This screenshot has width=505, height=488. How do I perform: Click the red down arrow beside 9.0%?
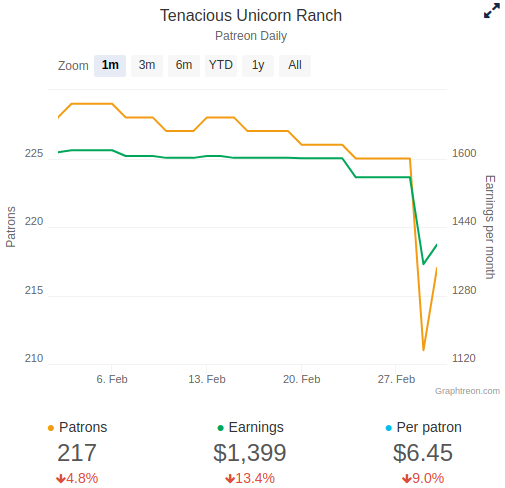[x=407, y=479]
